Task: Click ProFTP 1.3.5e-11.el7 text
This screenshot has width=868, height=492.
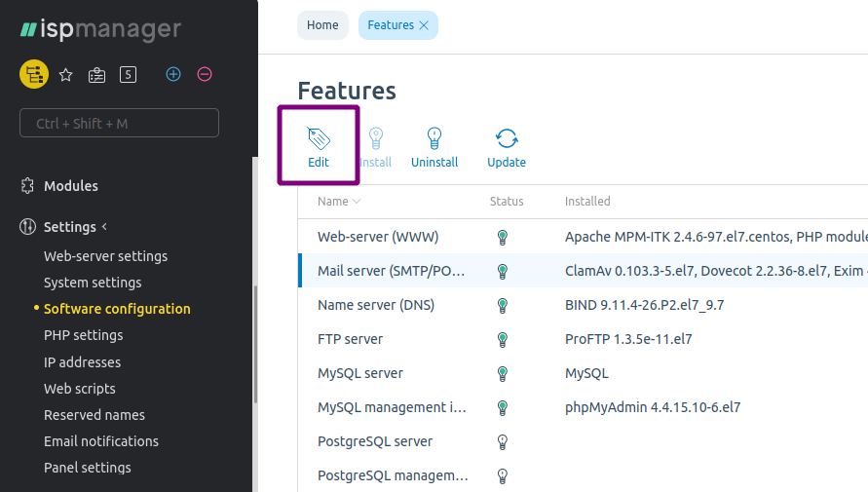Action: (628, 339)
